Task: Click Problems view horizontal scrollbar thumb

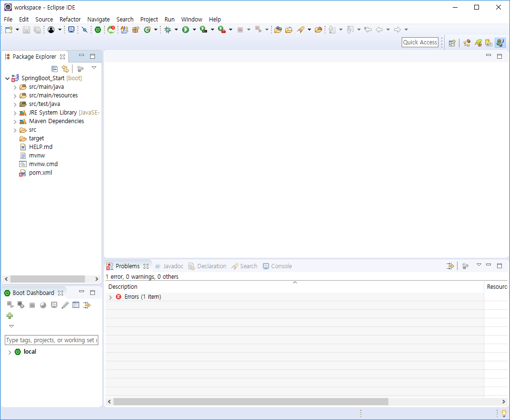Action: (x=251, y=402)
